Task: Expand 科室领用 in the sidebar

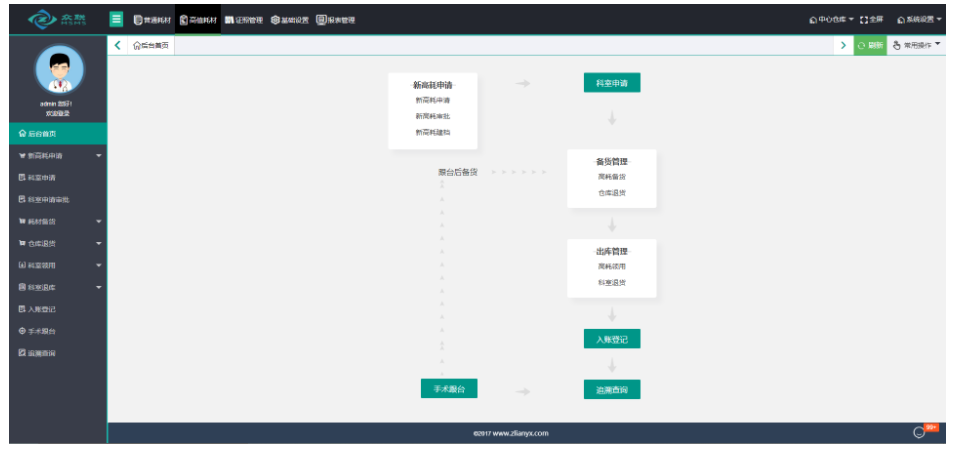Action: [x=58, y=266]
